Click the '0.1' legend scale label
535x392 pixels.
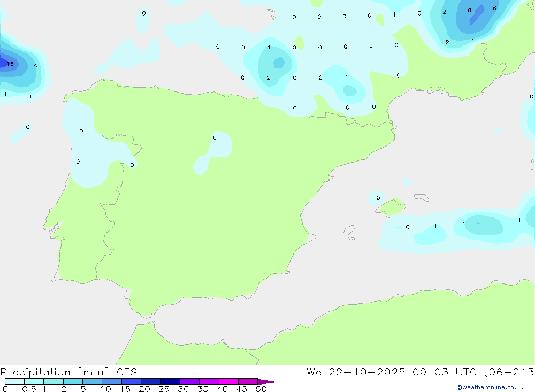[x=9, y=389]
